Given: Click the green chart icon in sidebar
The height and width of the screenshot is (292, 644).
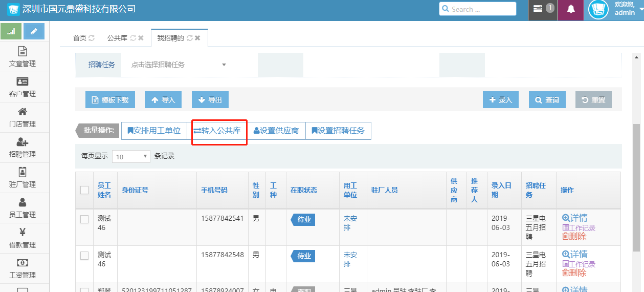Looking at the screenshot, I should point(11,31).
